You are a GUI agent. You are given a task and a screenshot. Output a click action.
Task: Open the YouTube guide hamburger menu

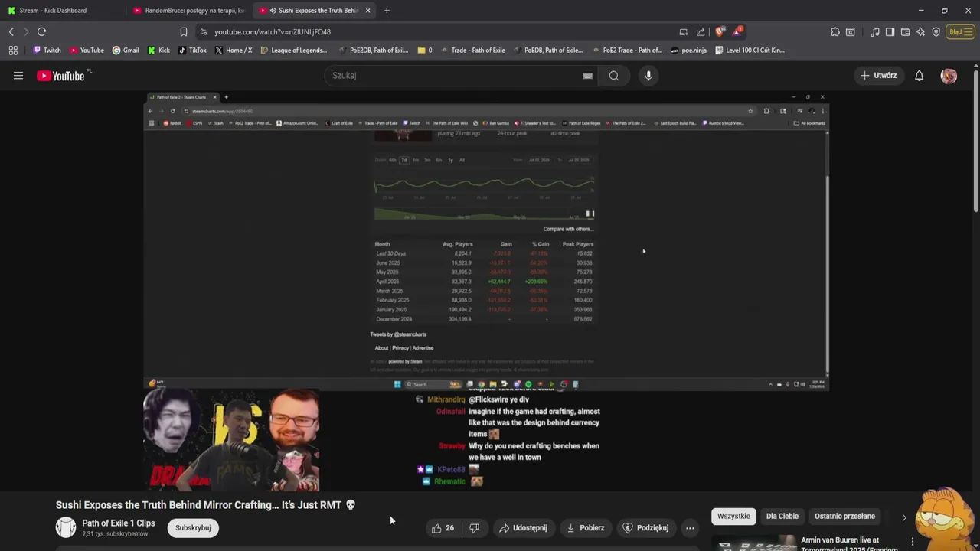coord(18,76)
